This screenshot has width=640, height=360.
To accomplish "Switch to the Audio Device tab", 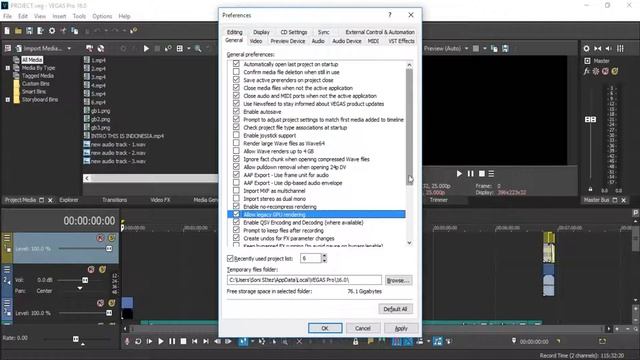I will 347,41.
